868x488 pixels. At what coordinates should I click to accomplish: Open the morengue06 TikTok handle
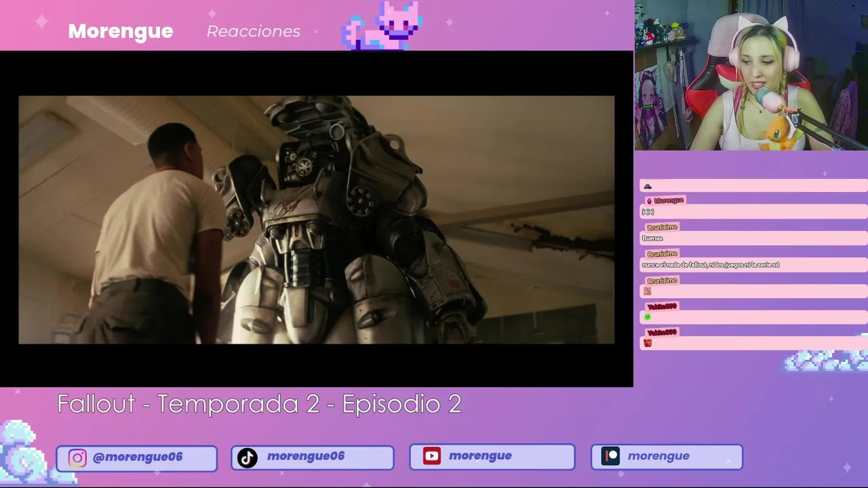coord(306,456)
